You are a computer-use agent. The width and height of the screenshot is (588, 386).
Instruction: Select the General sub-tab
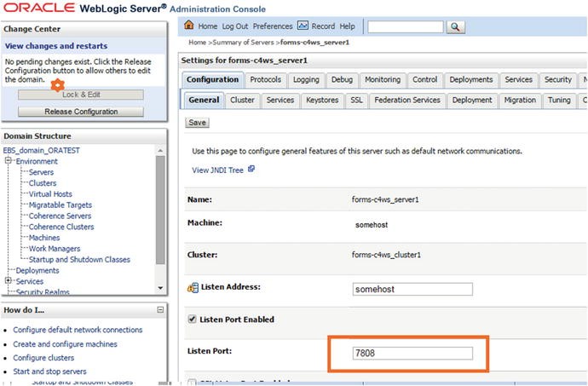204,101
